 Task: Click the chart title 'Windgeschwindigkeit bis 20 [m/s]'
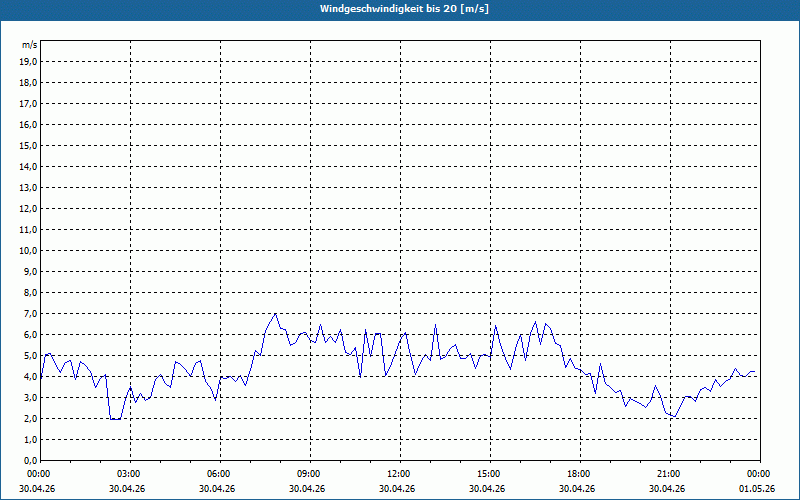pos(404,9)
